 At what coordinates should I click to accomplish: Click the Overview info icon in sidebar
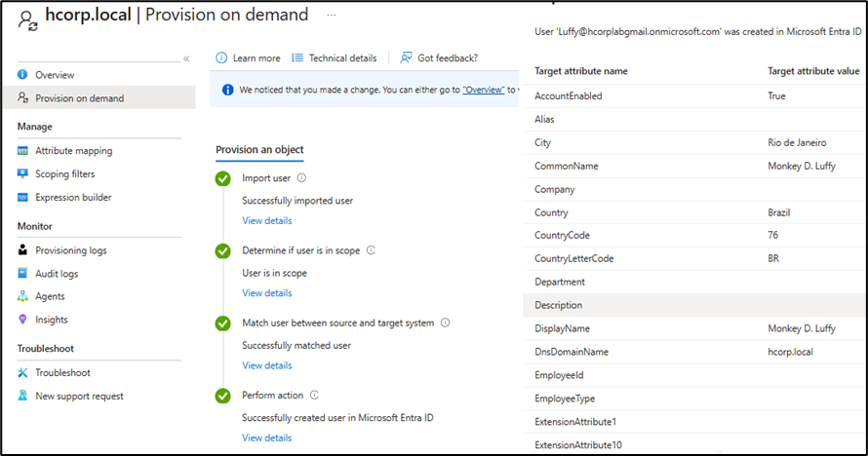[x=22, y=75]
